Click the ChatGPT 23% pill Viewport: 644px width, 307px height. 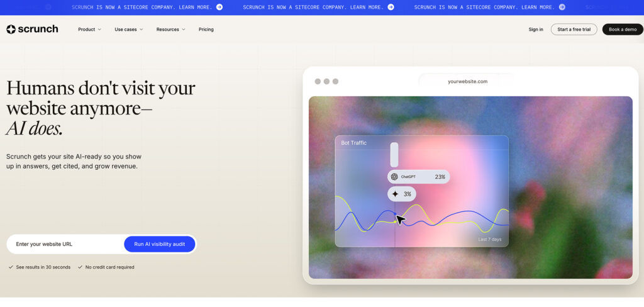(x=418, y=177)
